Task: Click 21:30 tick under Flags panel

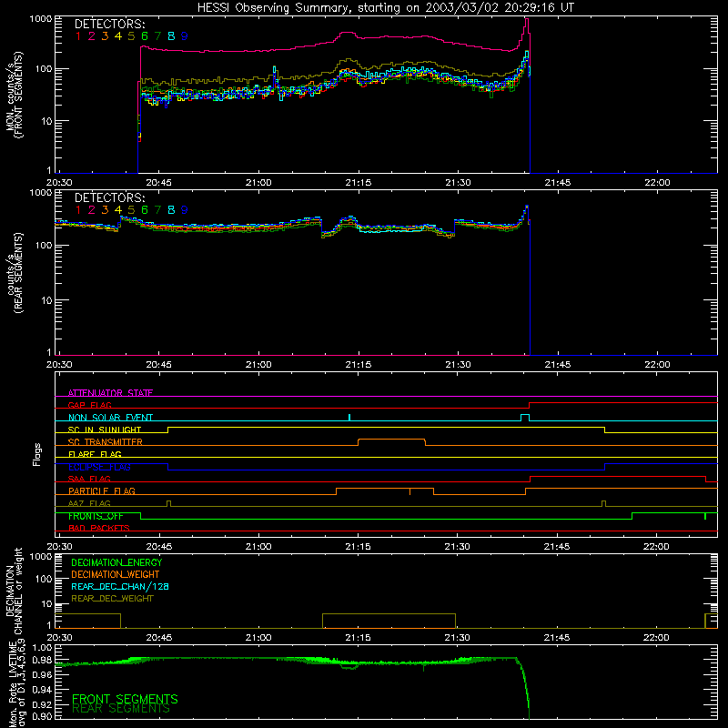Action: click(x=458, y=547)
